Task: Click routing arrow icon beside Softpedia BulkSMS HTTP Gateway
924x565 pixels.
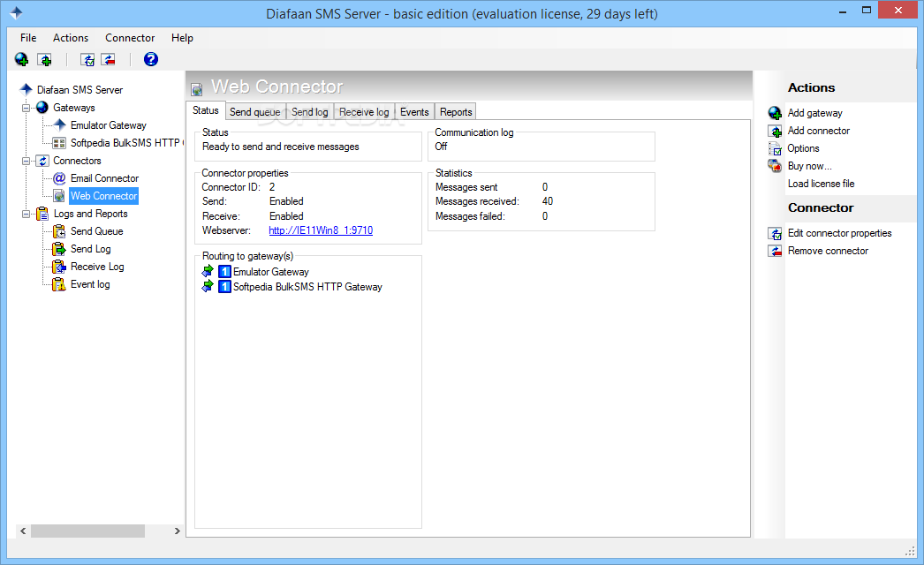Action: 208,286
